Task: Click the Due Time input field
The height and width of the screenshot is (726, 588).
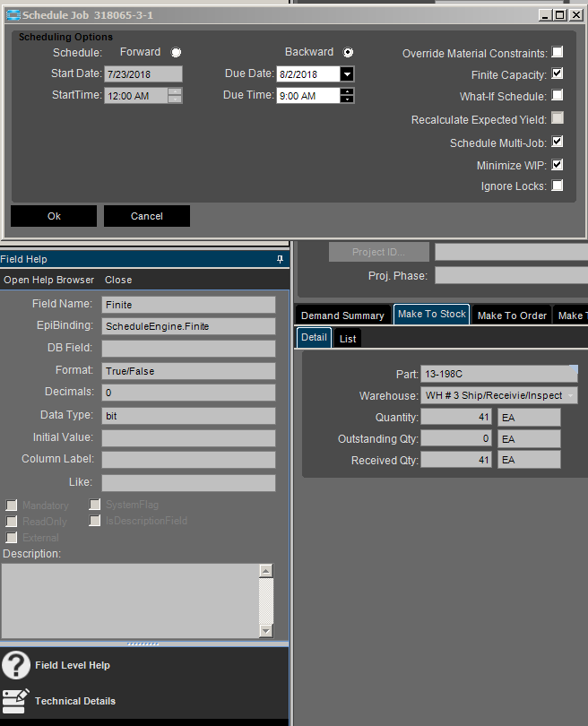Action: coord(308,96)
